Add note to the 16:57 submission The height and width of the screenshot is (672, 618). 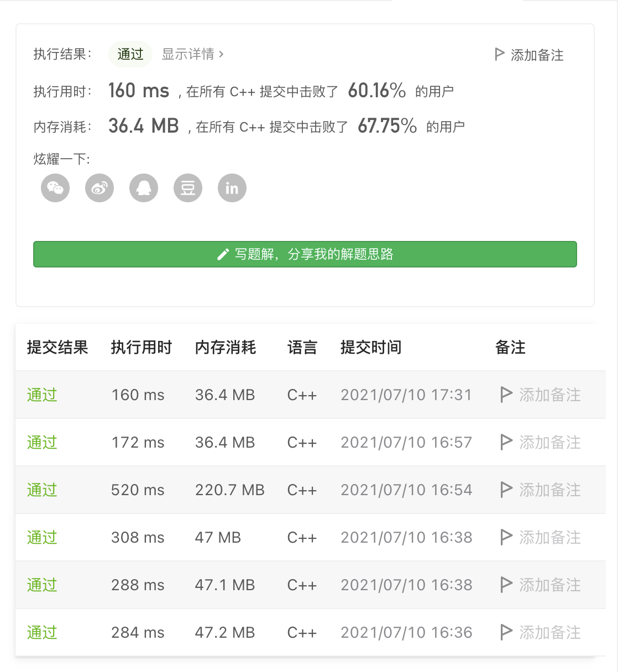pyautogui.click(x=541, y=442)
